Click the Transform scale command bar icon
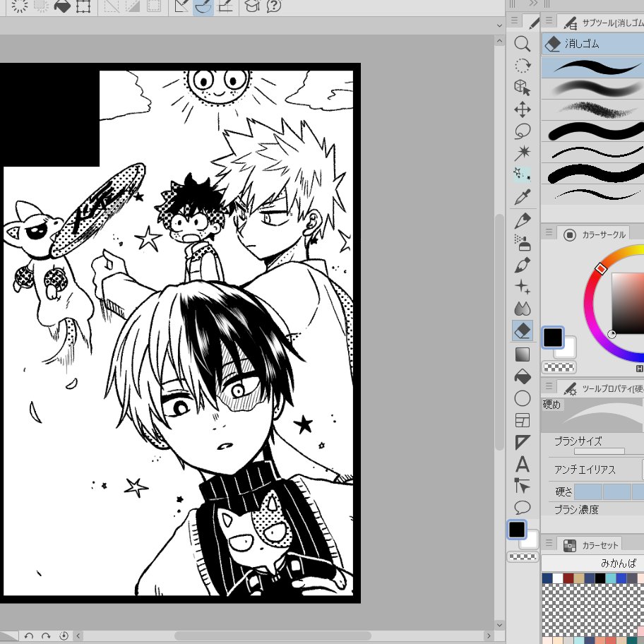 pos(83,6)
